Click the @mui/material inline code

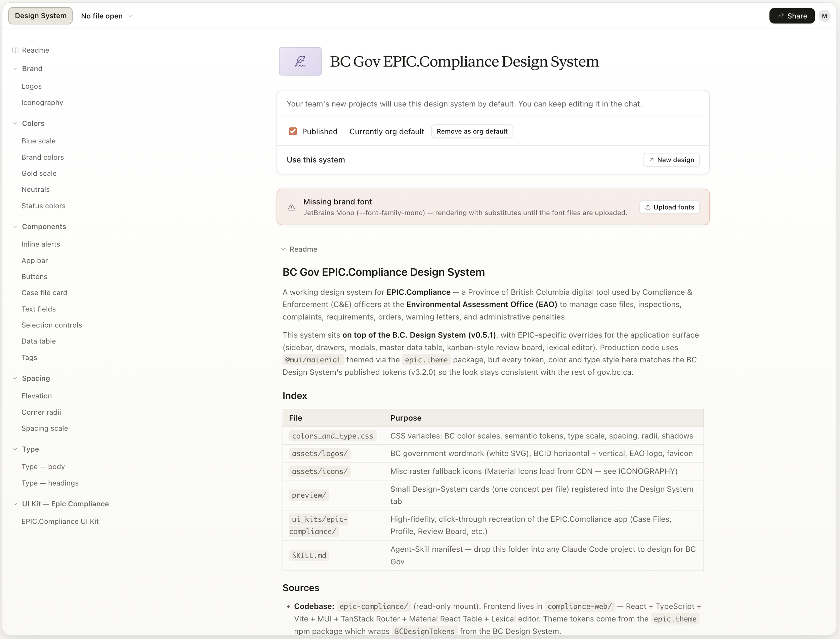313,360
